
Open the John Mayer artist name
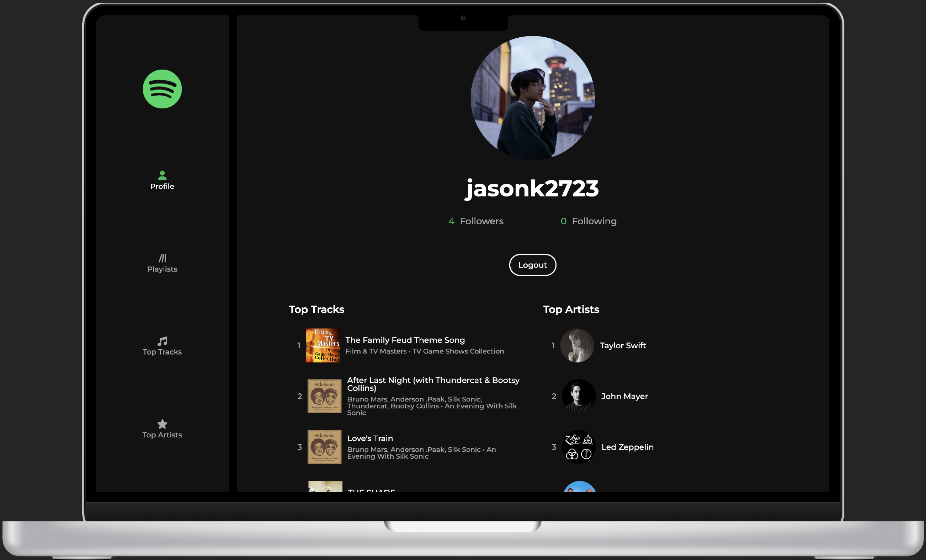624,396
